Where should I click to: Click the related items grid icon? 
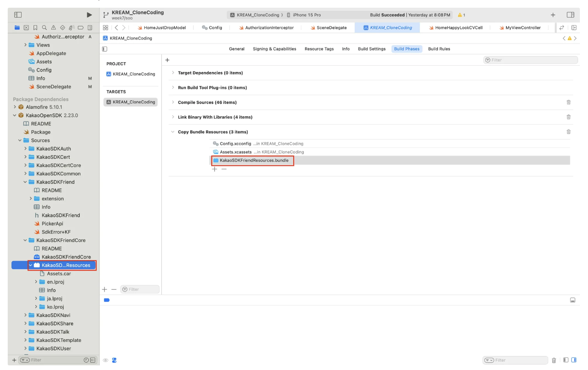[x=105, y=28]
